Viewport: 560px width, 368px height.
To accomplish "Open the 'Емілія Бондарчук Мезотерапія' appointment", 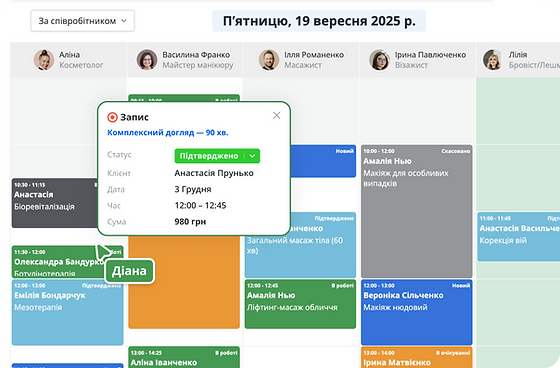I will [x=68, y=313].
